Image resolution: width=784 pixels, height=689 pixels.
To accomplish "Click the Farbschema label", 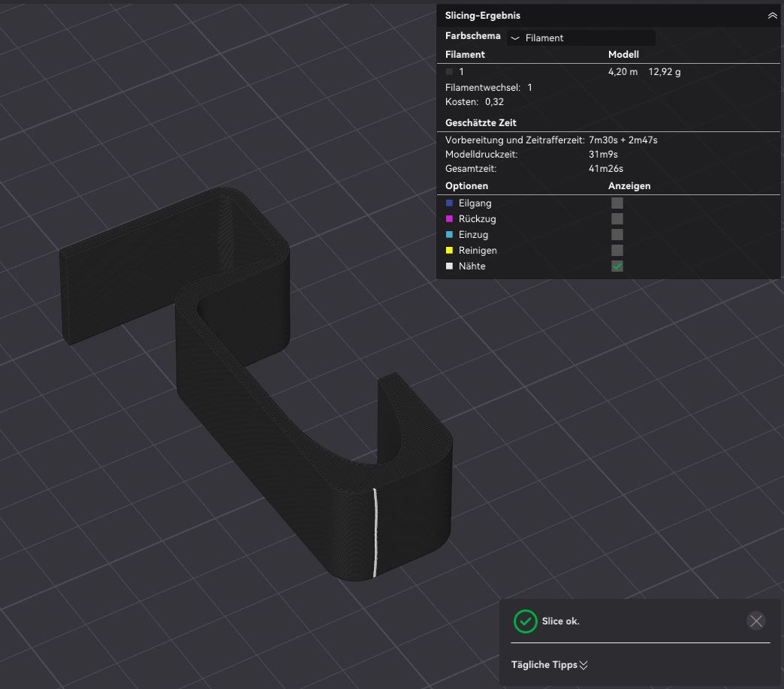I will click(472, 36).
